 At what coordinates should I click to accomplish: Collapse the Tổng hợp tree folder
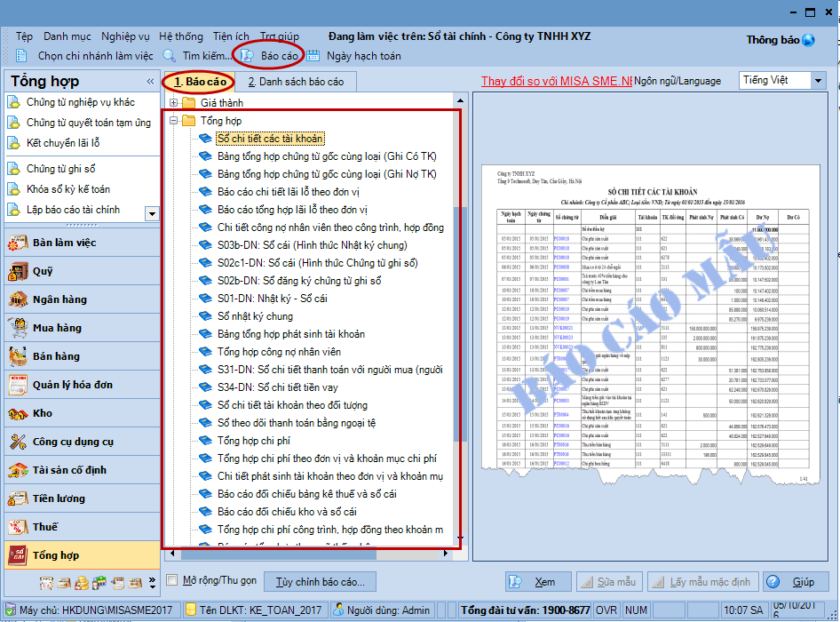(174, 121)
